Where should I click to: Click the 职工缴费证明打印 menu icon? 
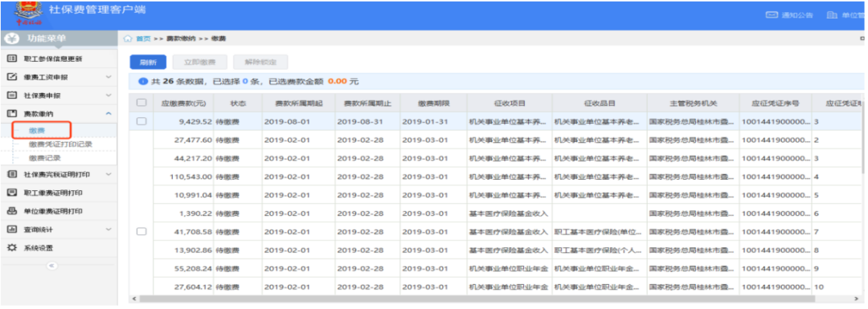click(11, 193)
